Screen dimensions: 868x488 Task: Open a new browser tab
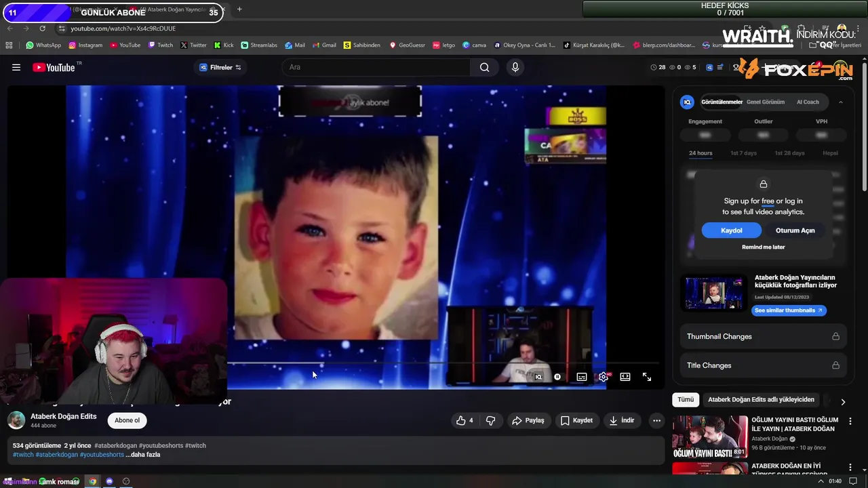tap(239, 9)
